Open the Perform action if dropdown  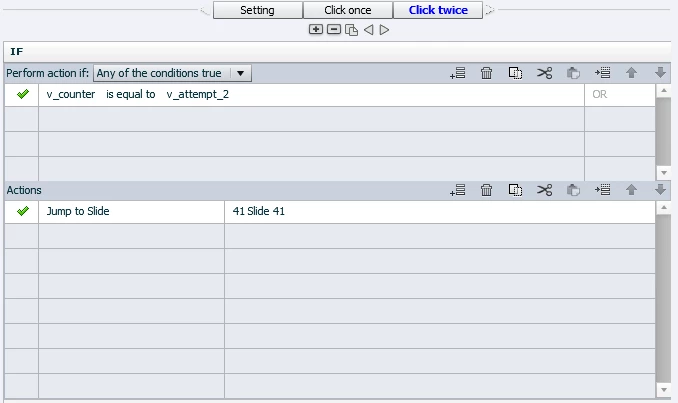(173, 73)
